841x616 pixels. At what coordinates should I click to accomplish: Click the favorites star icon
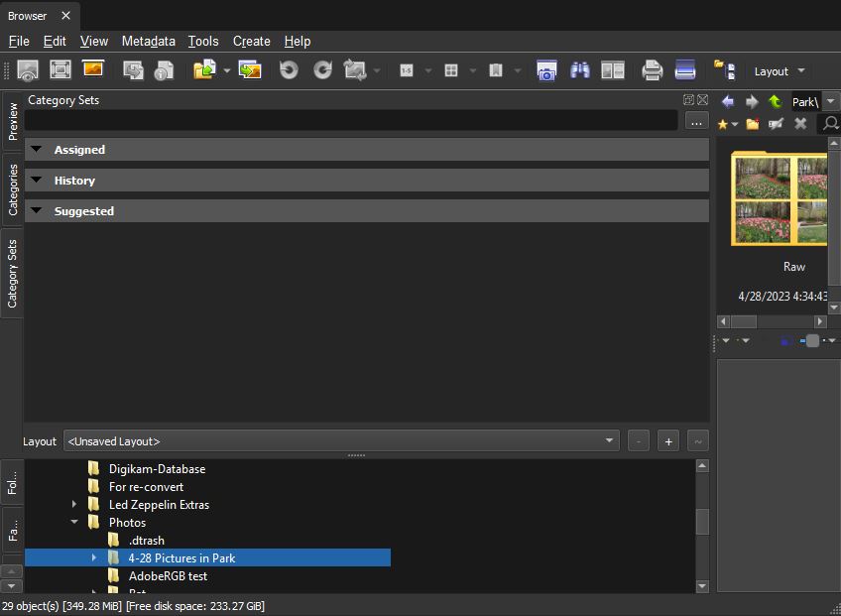coord(723,124)
